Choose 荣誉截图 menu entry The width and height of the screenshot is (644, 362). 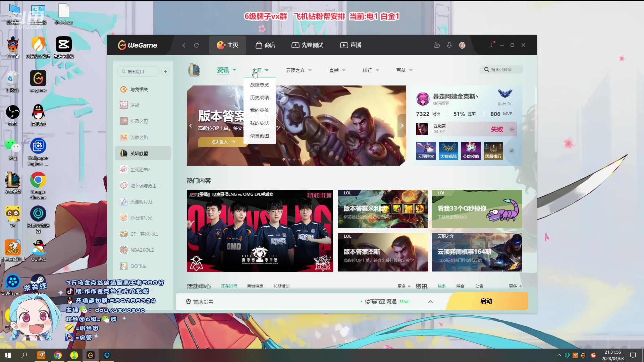[x=260, y=136]
